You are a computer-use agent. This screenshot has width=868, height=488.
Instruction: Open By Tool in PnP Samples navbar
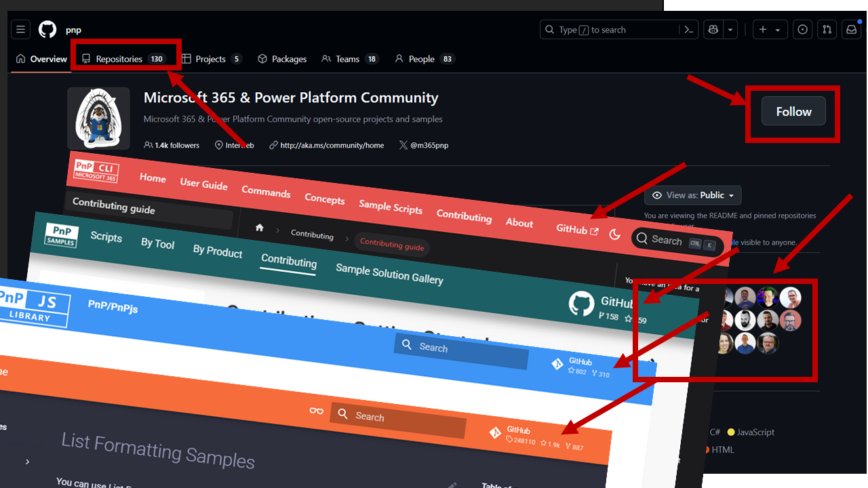tap(157, 244)
